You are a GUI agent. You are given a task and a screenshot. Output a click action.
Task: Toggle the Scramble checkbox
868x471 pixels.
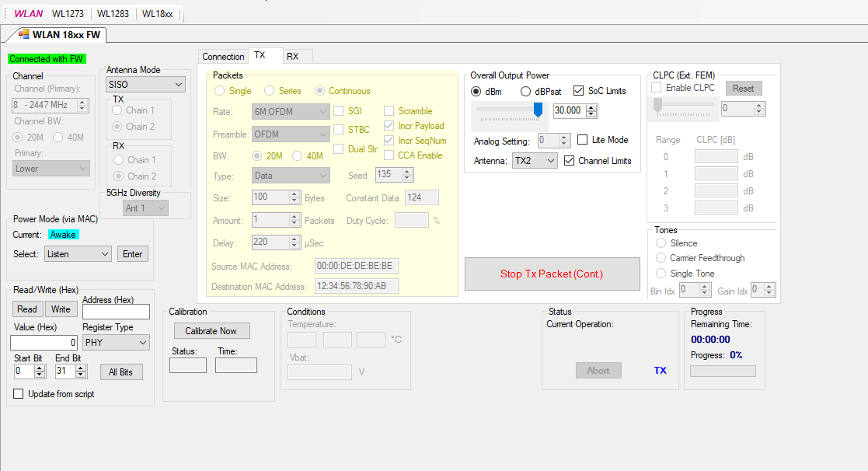coord(389,111)
